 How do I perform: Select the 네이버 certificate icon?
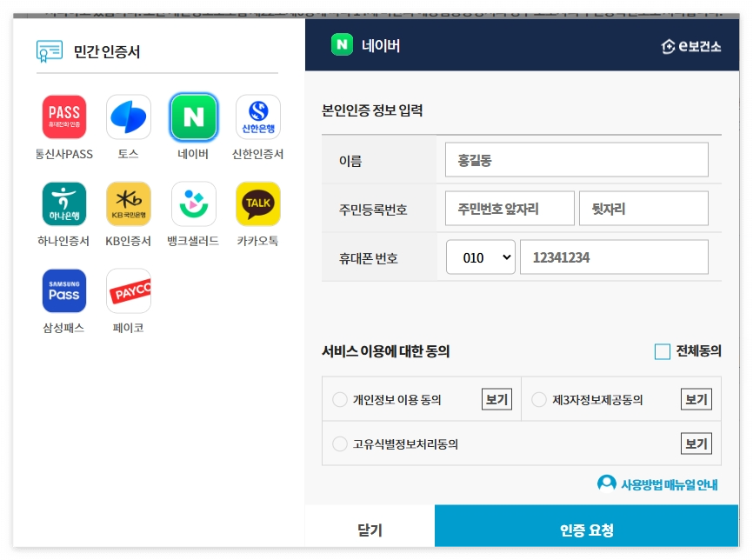coord(194,117)
